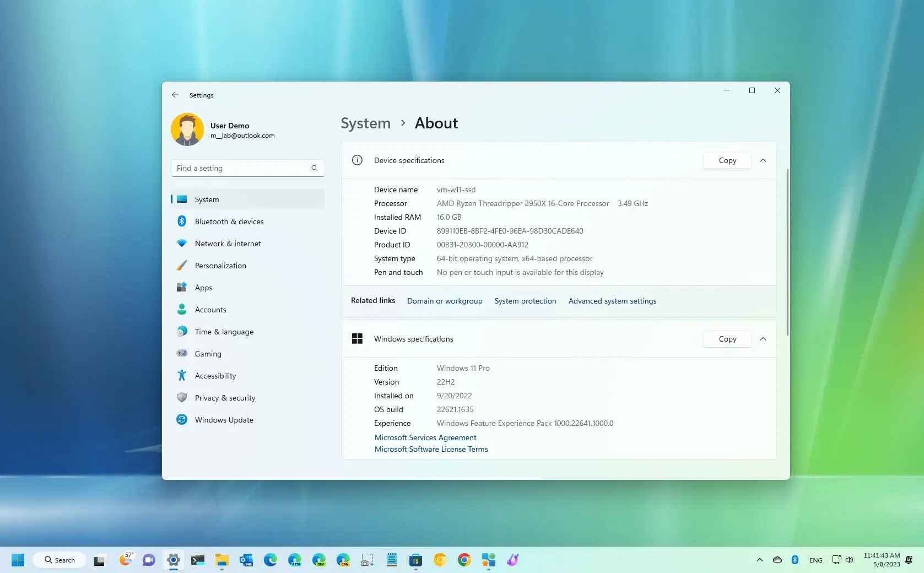The width and height of the screenshot is (924, 573).
Task: Open Time & language settings
Action: tap(224, 331)
